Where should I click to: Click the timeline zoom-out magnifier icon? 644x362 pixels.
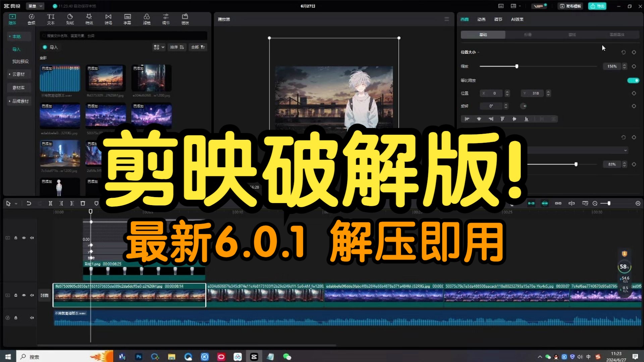[x=595, y=203]
